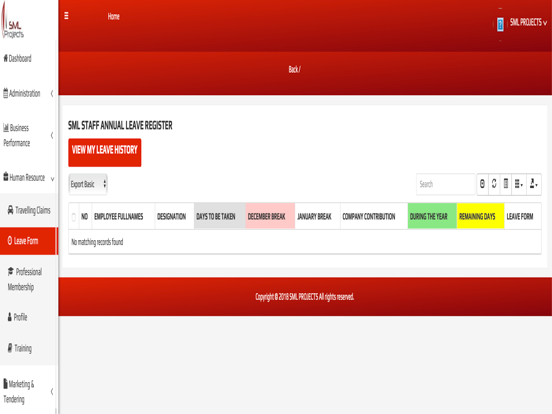Image resolution: width=552 pixels, height=414 pixels.
Task: Click the blue user avatar icon
Action: tap(500, 25)
